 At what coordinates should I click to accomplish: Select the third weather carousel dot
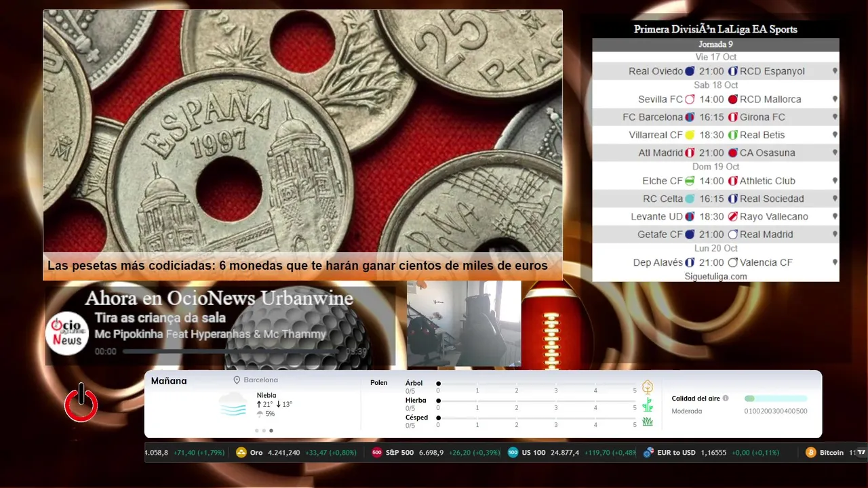click(271, 430)
